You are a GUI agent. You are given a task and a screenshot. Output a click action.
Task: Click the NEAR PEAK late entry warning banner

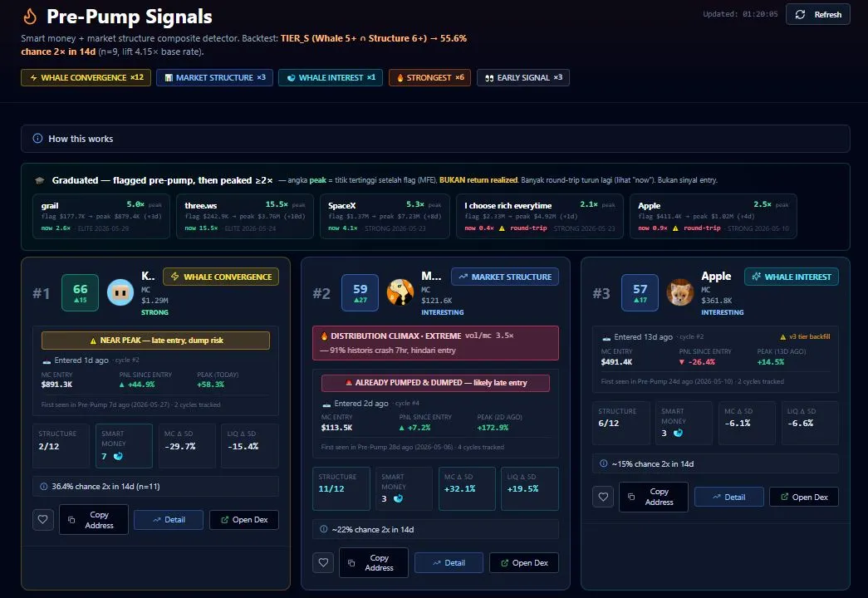click(x=155, y=340)
